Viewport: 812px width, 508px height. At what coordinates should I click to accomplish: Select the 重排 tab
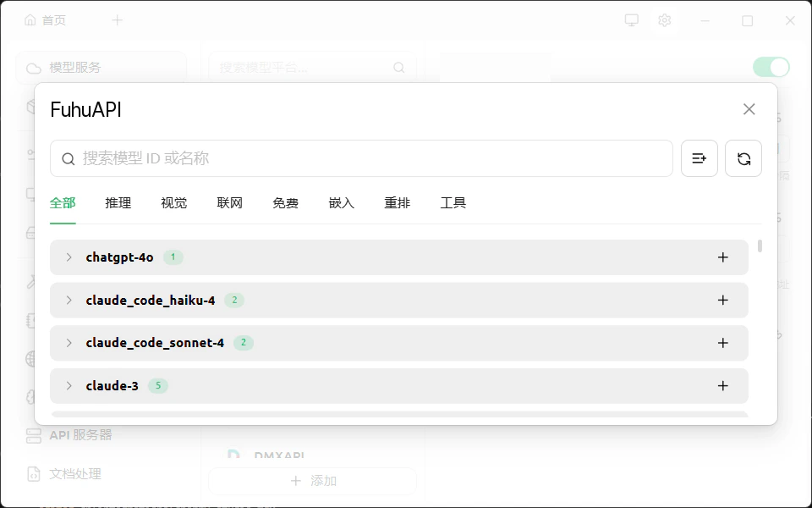(398, 202)
